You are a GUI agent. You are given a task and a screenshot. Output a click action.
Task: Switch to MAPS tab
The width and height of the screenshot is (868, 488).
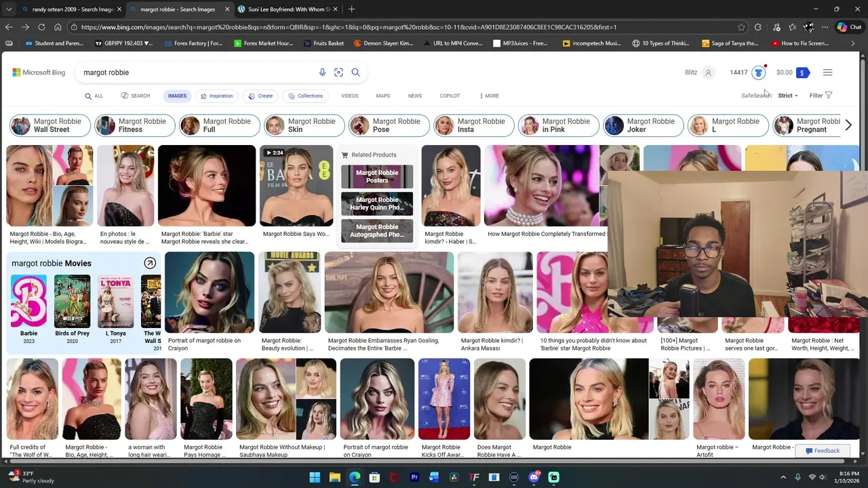tap(383, 96)
